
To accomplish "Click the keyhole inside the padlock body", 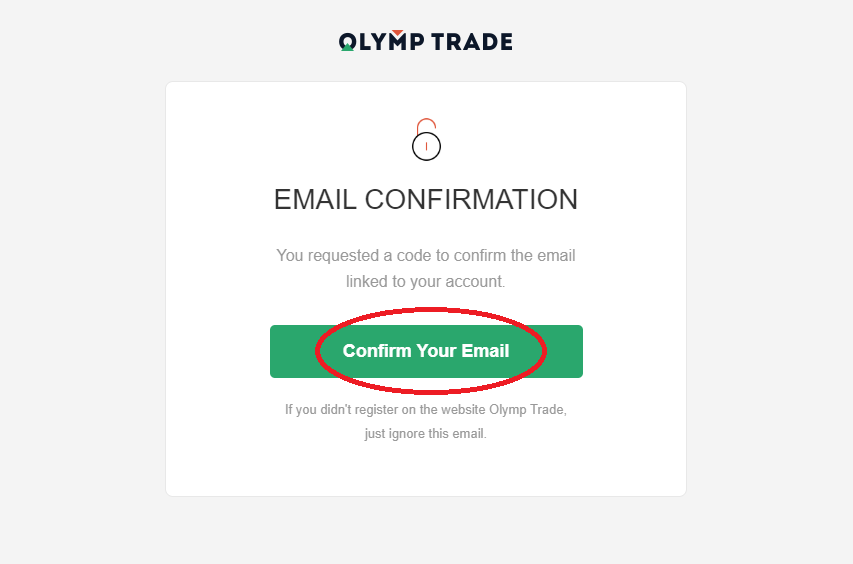I will (x=426, y=146).
